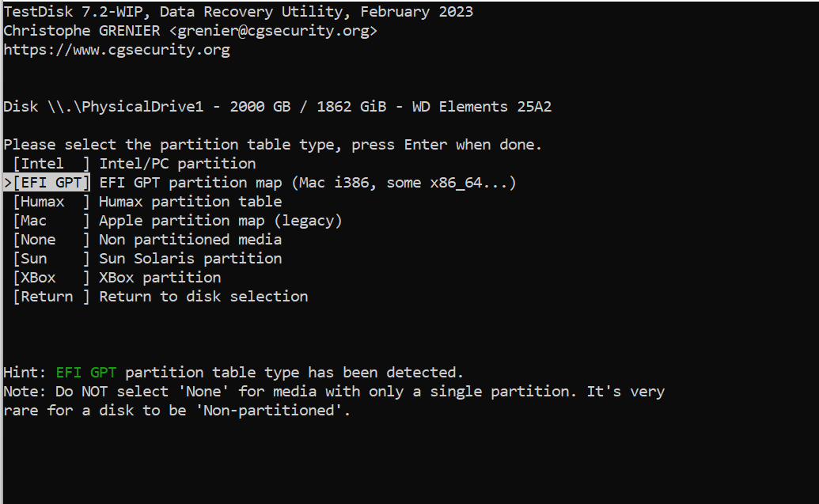819x504 pixels.
Task: Select the None non-partitioned media option
Action: pos(51,240)
